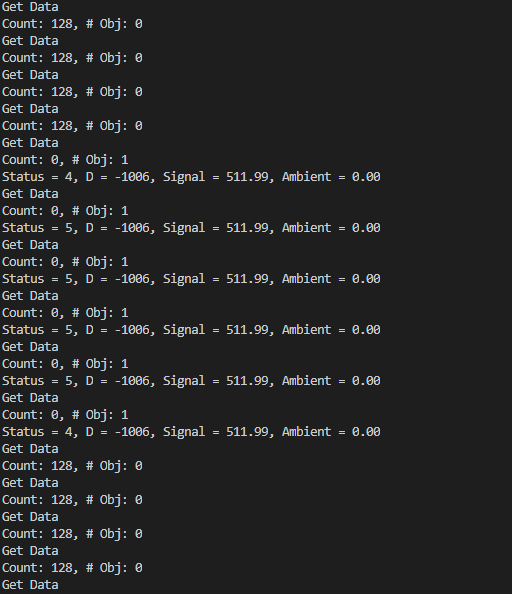Click 'Get Data' directly below last Status 4 line
This screenshot has height=594, width=512.
(30, 449)
